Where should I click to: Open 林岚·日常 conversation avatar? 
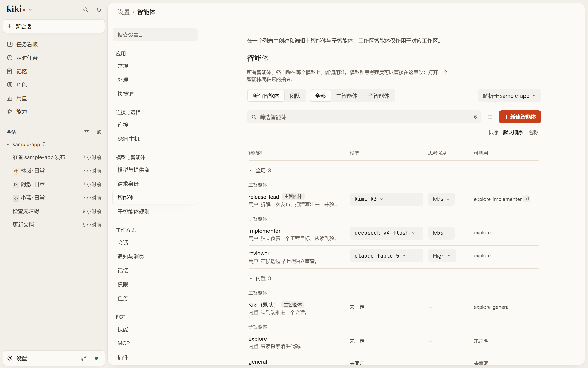tap(16, 171)
